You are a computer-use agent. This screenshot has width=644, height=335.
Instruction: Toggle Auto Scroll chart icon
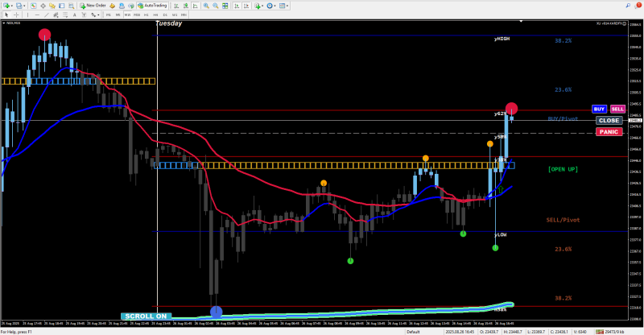coord(237,6)
